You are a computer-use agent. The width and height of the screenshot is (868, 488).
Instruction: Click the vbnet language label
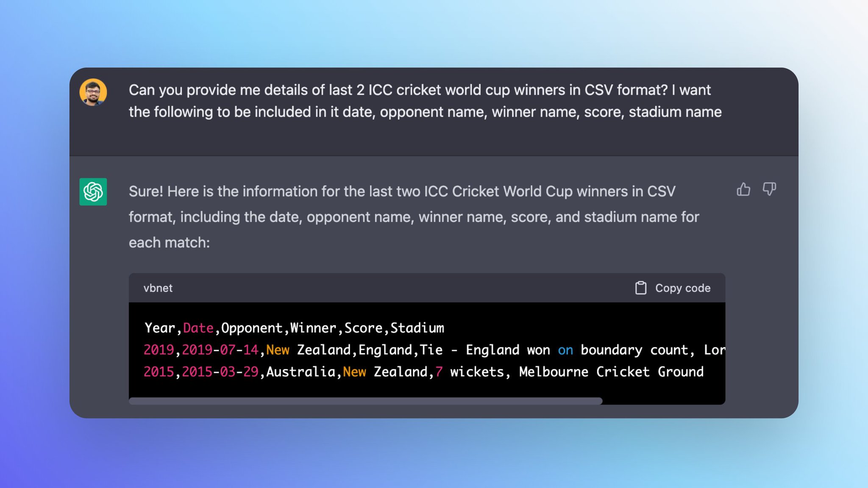coord(158,288)
